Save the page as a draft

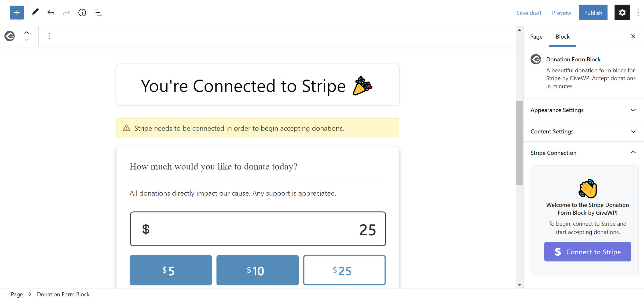(x=529, y=13)
